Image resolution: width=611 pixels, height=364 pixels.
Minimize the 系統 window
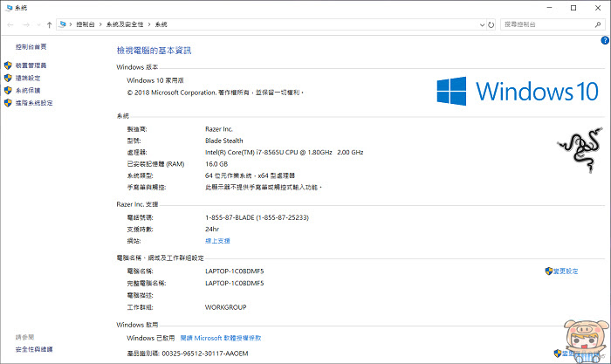[549, 8]
